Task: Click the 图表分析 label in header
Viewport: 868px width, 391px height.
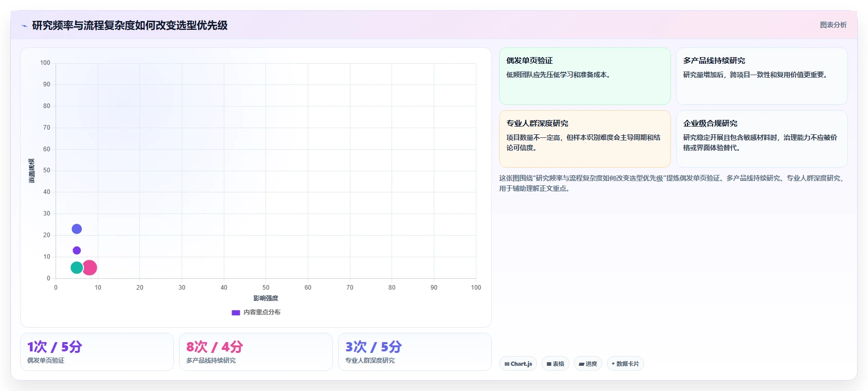Action: click(833, 25)
